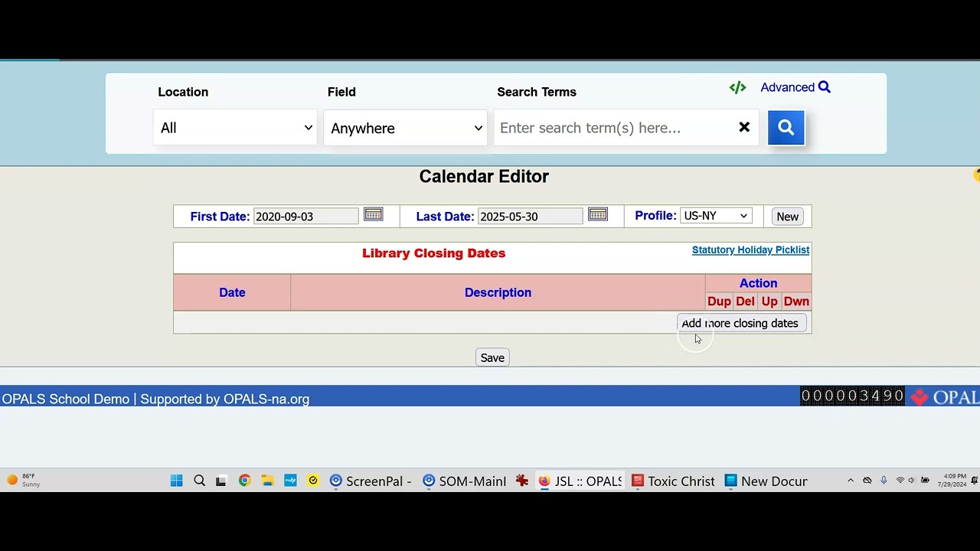
Task: Click the Description column header
Action: [498, 292]
